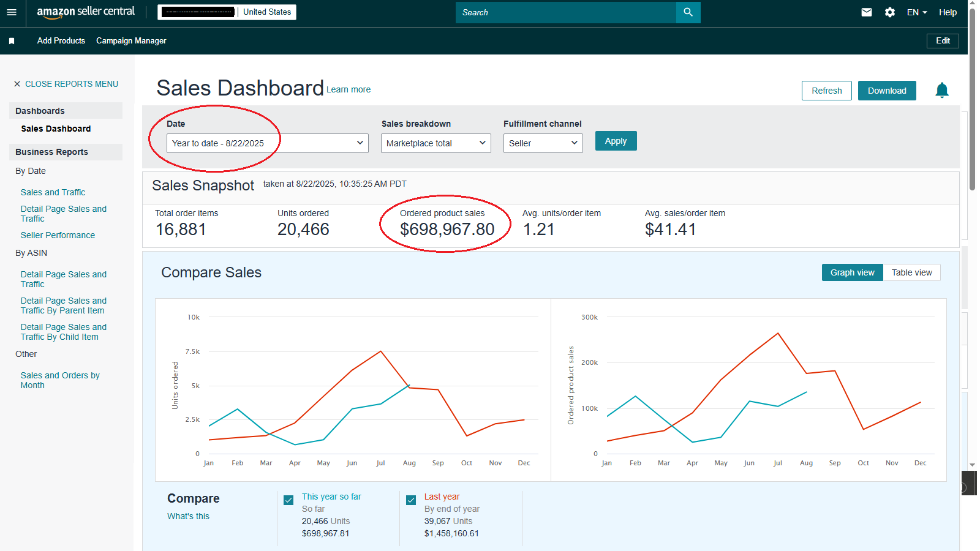Click the Apply button
Viewport: 980px width, 551px height.
click(x=616, y=141)
